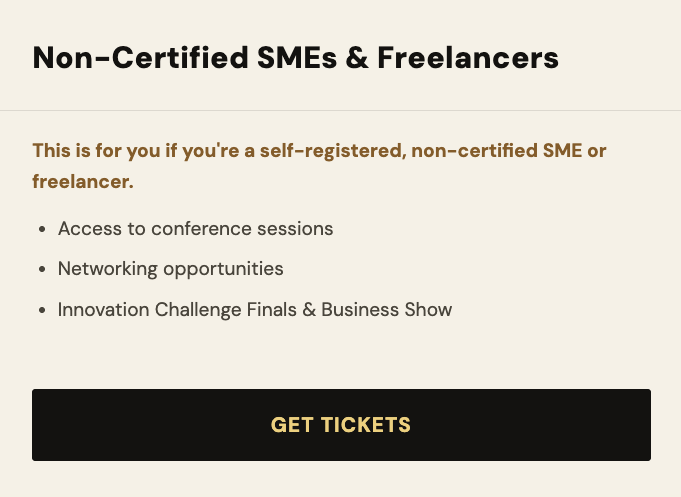Click the bullet dot before Access to conference sessions
The width and height of the screenshot is (681, 497).
[42, 229]
